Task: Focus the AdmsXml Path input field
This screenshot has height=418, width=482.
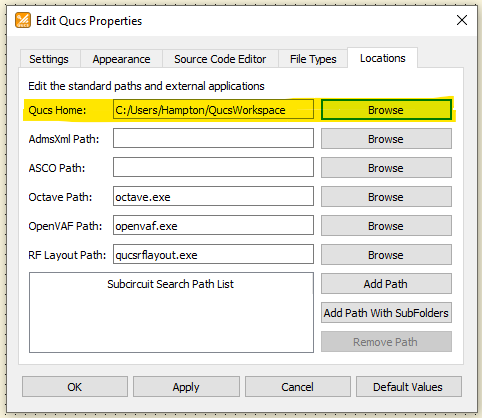Action: pos(213,138)
